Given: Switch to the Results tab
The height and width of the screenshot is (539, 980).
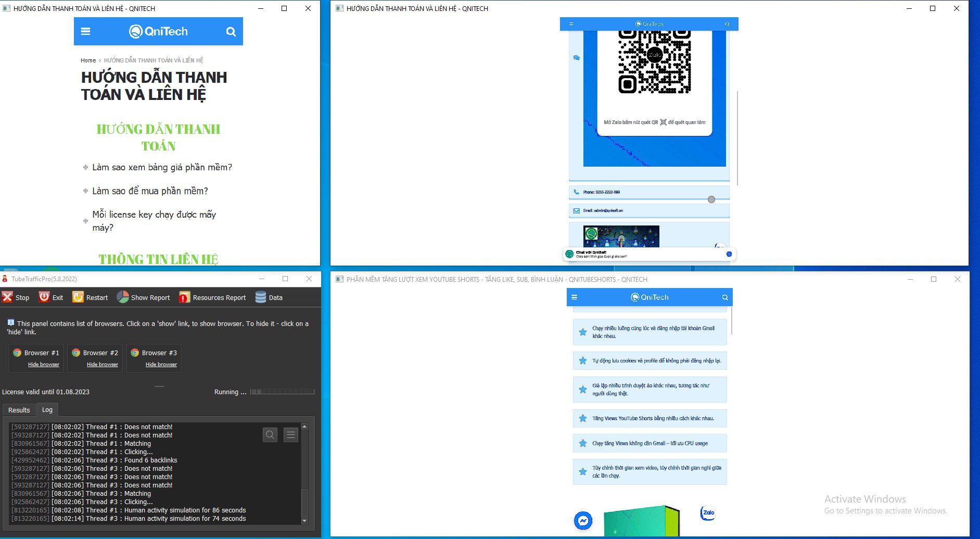Looking at the screenshot, I should pyautogui.click(x=19, y=410).
